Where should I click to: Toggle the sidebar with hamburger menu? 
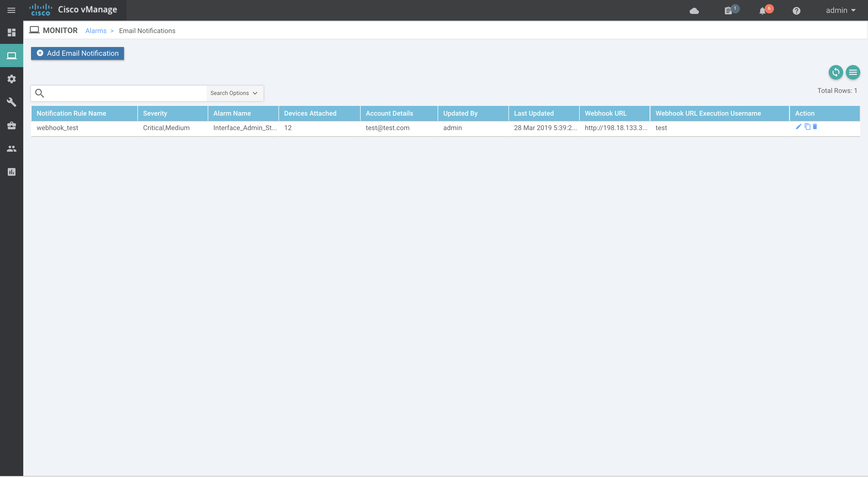(11, 10)
